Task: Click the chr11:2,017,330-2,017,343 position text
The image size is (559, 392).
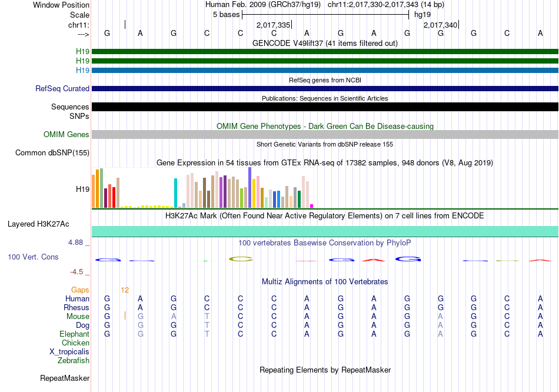Action: tap(386, 5)
